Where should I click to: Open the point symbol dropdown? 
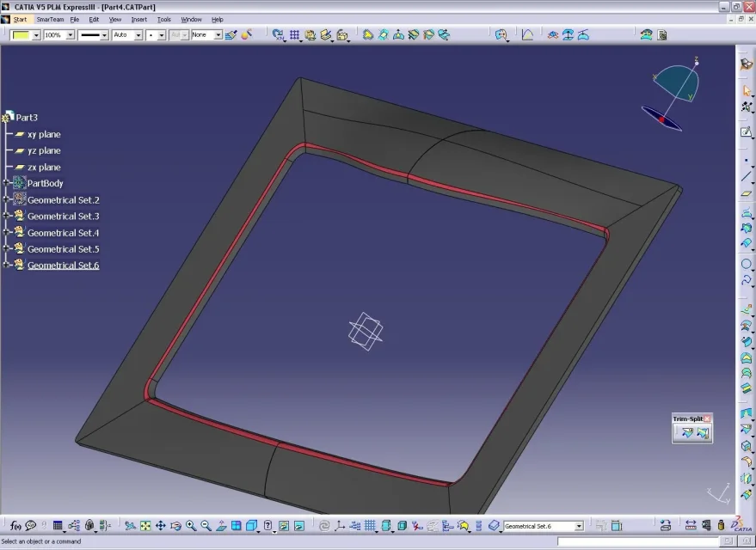[x=162, y=35]
